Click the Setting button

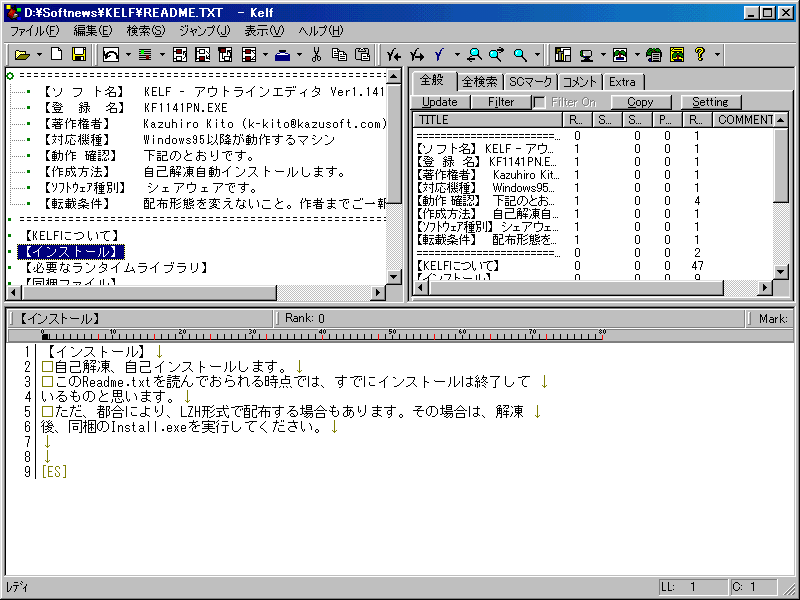pyautogui.click(x=710, y=102)
